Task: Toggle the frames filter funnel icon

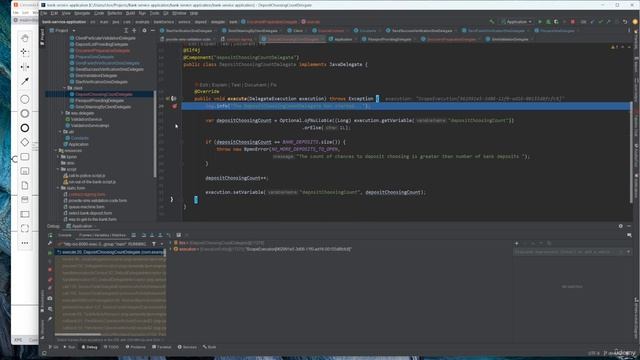Action: pyautogui.click(x=154, y=244)
